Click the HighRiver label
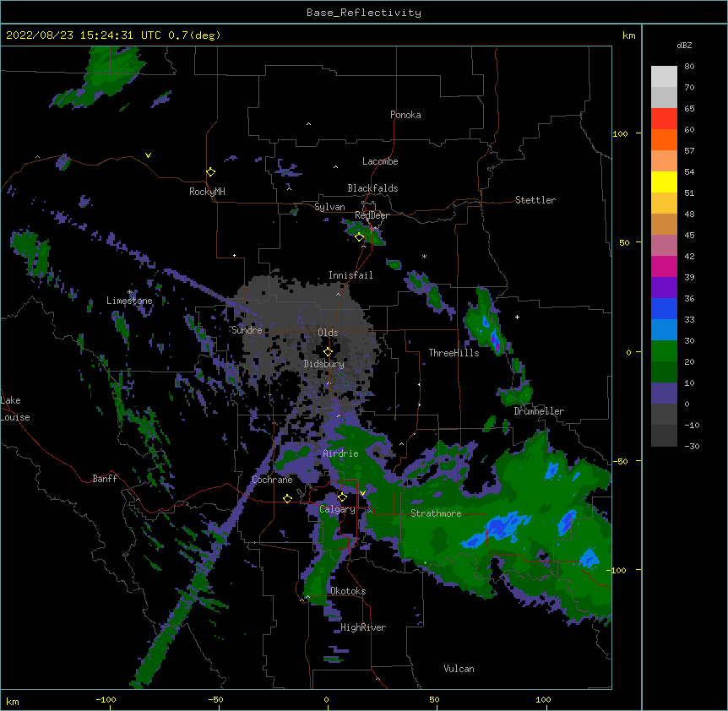Image resolution: width=728 pixels, height=711 pixels. click(363, 627)
